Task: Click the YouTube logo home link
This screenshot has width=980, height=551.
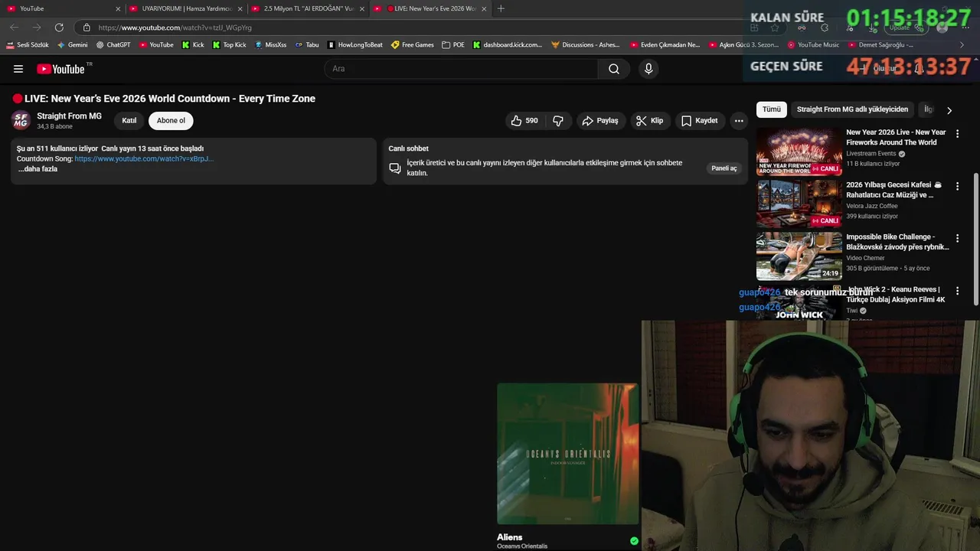Action: 60,69
